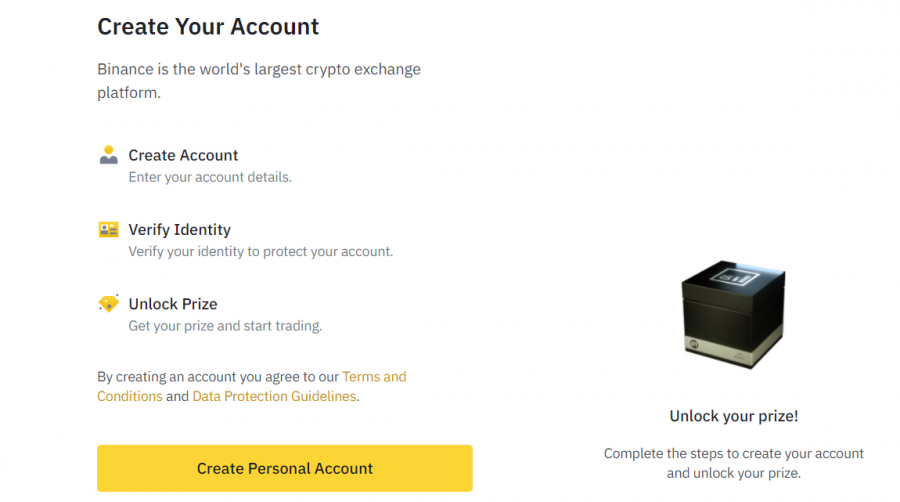Select the Verify Identity step title
The height and width of the screenshot is (502, 900).
click(x=180, y=229)
